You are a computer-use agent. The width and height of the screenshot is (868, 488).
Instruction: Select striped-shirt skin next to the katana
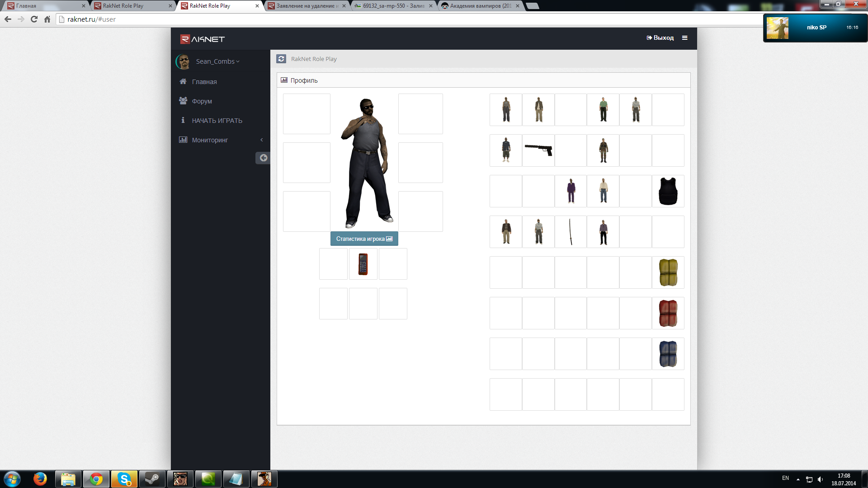tap(538, 232)
